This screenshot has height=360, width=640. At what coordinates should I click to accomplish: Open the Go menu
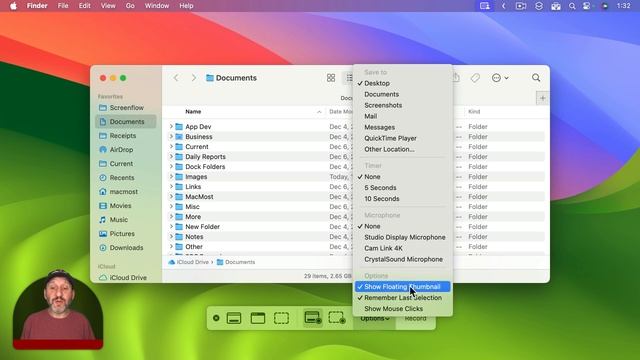[x=130, y=6]
